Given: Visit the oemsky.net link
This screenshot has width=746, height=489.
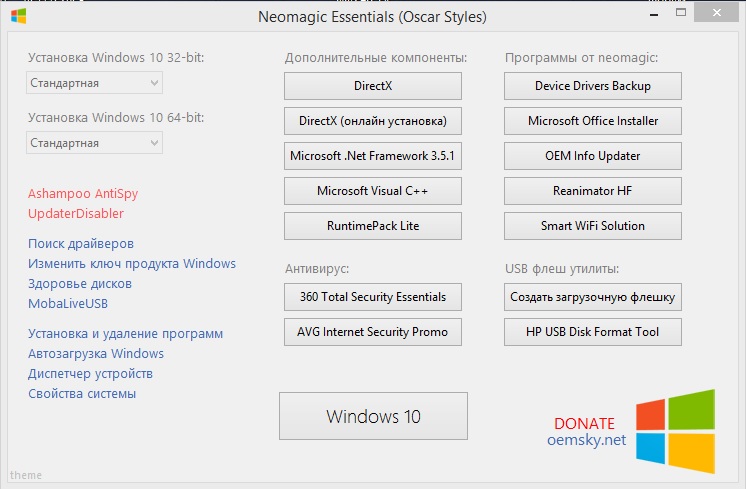Looking at the screenshot, I should (586, 440).
